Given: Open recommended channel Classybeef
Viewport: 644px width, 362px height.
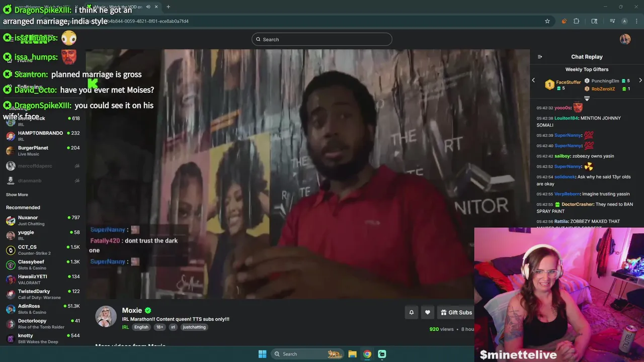Looking at the screenshot, I should click(43, 264).
